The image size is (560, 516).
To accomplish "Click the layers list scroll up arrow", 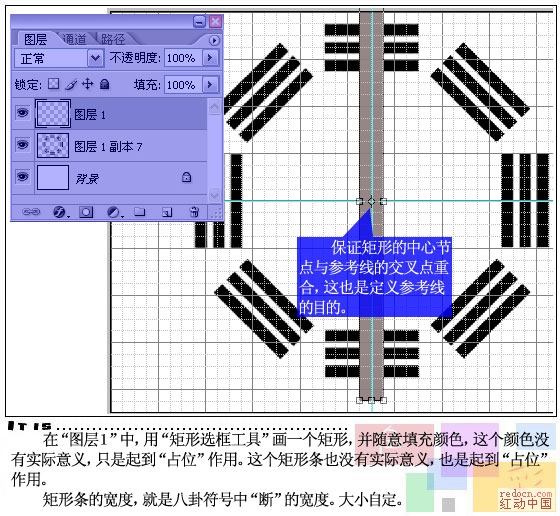I will (x=214, y=106).
